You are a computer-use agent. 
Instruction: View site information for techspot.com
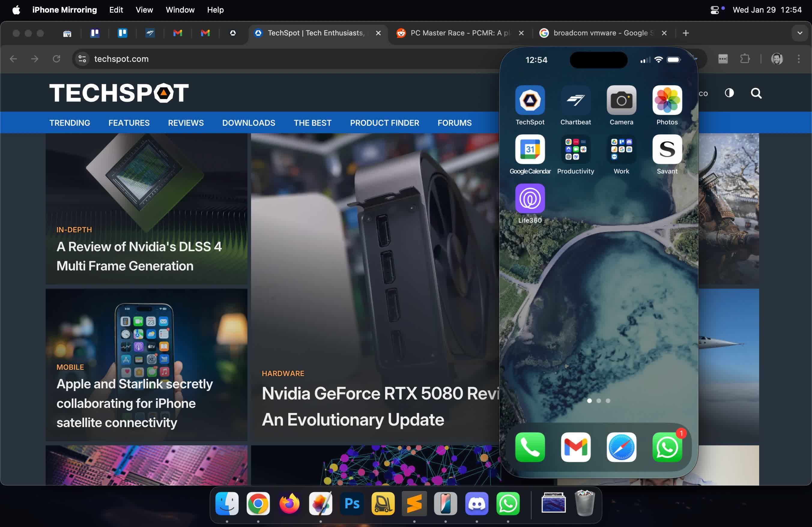click(x=82, y=59)
